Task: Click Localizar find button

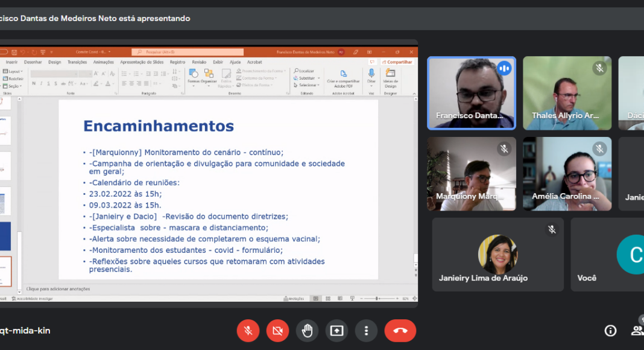Action: (303, 71)
